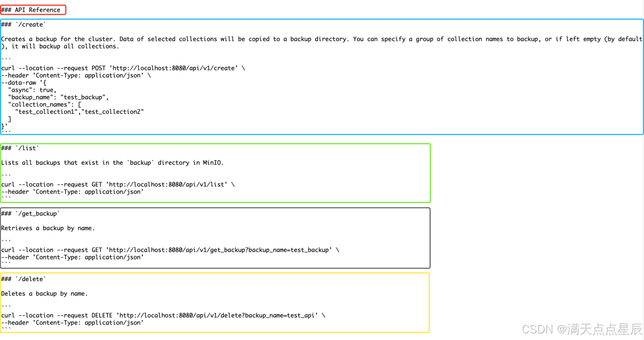Click the curl GET line for api/v1/list
The height and width of the screenshot is (340, 644).
point(118,184)
